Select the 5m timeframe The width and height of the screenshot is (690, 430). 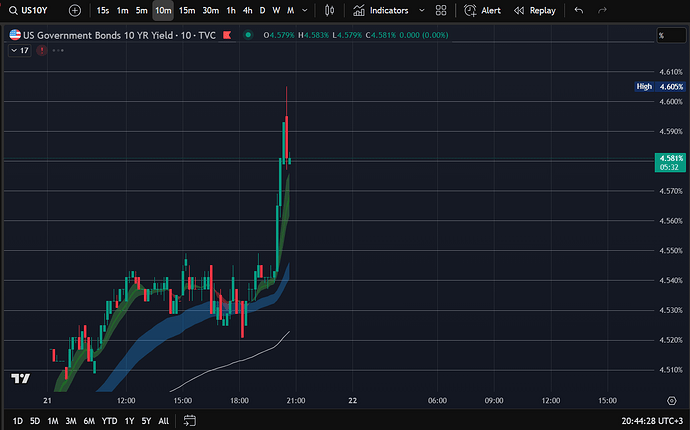click(x=141, y=10)
